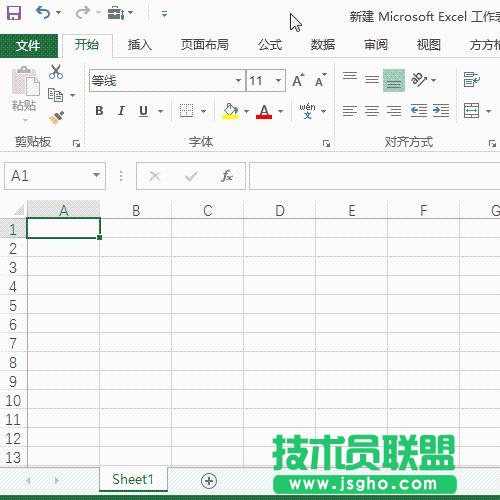Switch to the 插入 Insert tab
Image resolution: width=500 pixels, height=500 pixels.
[140, 45]
